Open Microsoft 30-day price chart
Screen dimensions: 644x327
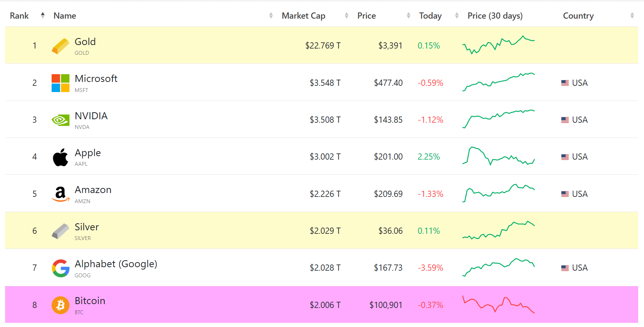tap(499, 82)
